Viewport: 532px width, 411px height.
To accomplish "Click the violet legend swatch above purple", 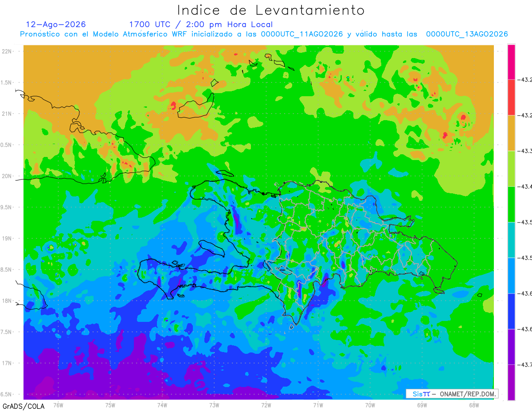I will (511, 347).
